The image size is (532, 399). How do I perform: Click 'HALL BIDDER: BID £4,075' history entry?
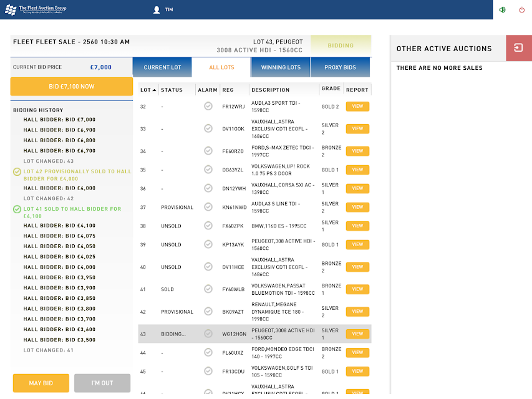59,236
